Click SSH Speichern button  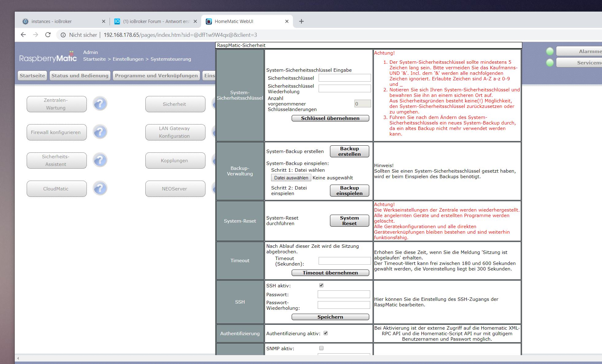[x=330, y=317]
